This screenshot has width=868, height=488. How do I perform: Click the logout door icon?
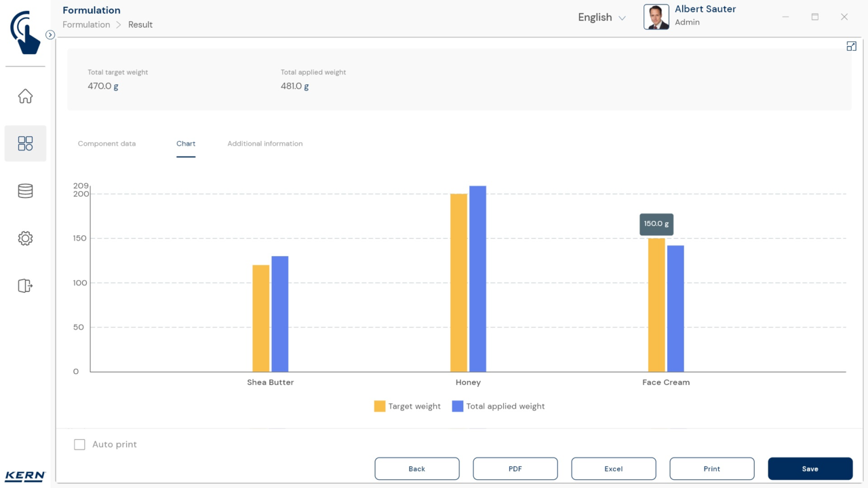[25, 286]
